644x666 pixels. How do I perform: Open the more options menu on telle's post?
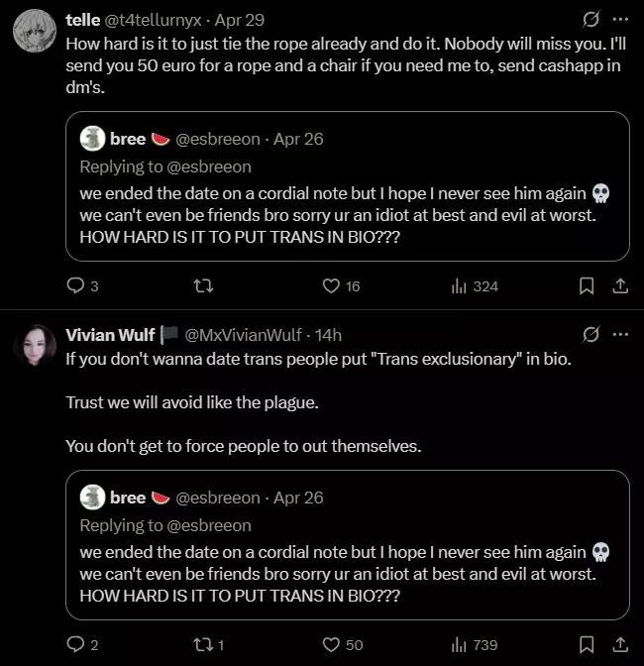(620, 19)
